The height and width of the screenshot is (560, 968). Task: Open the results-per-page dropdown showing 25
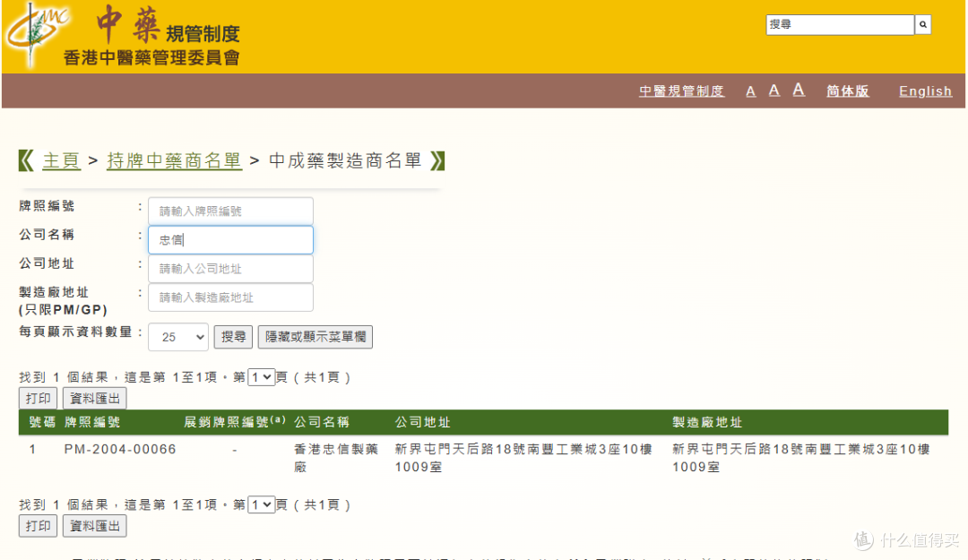tap(177, 337)
